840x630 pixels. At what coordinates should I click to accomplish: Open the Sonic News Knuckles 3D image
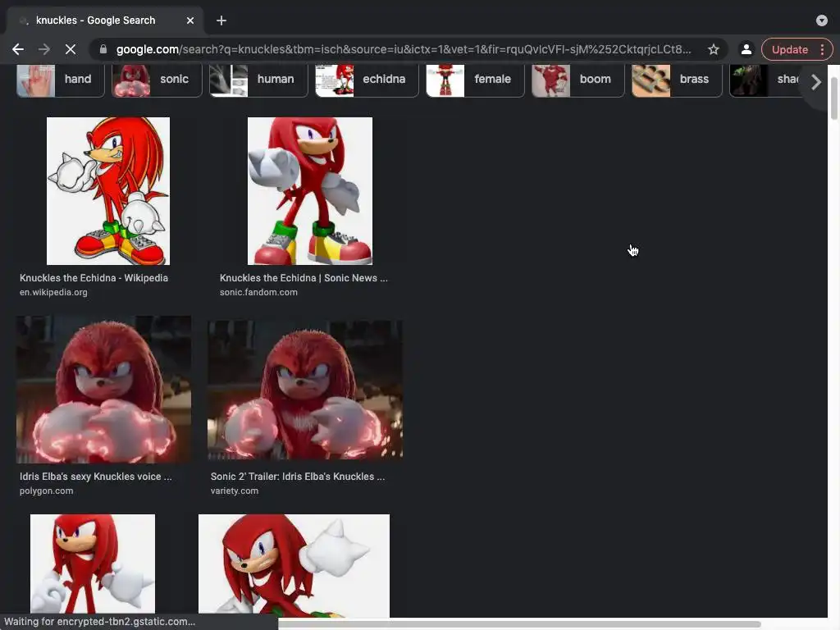click(x=309, y=190)
